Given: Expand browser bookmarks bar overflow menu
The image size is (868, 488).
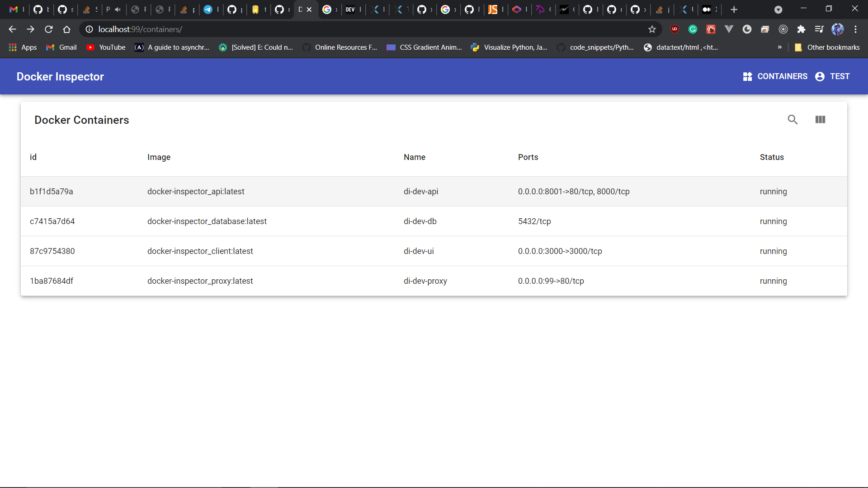Looking at the screenshot, I should 779,47.
